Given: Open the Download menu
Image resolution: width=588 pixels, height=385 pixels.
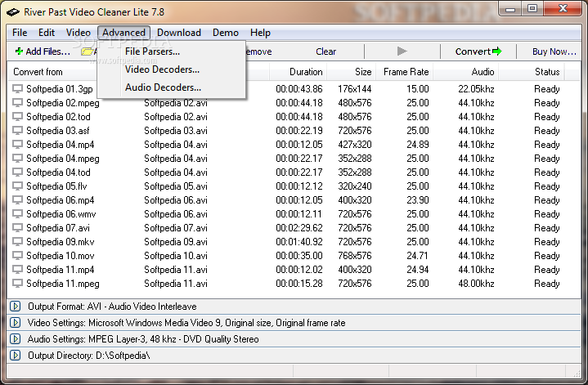Looking at the screenshot, I should click(179, 33).
